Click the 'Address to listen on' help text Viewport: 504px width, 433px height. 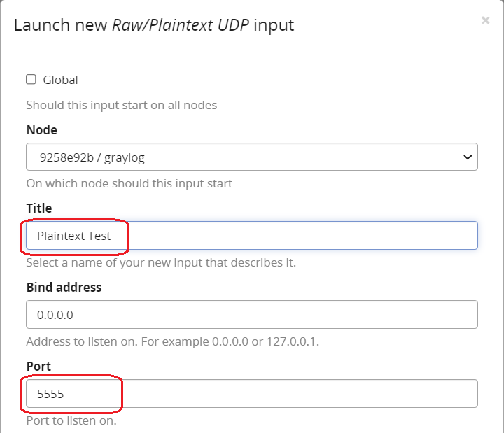[173, 342]
